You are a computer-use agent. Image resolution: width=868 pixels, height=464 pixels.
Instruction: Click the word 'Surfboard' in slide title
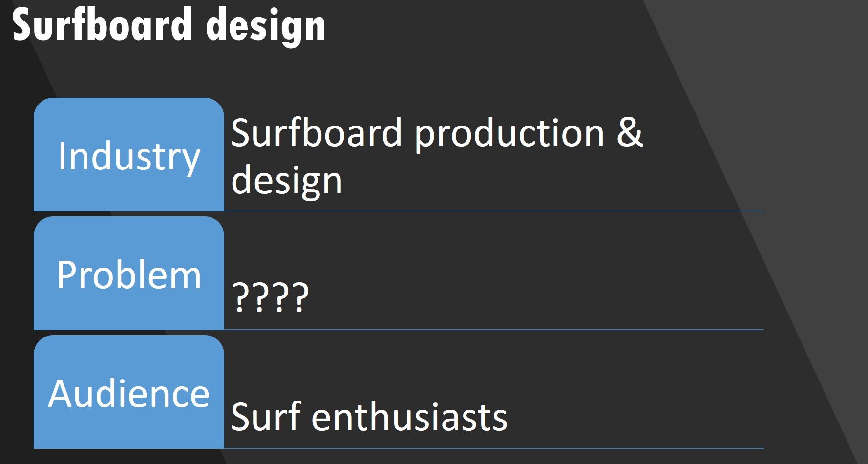[x=102, y=24]
